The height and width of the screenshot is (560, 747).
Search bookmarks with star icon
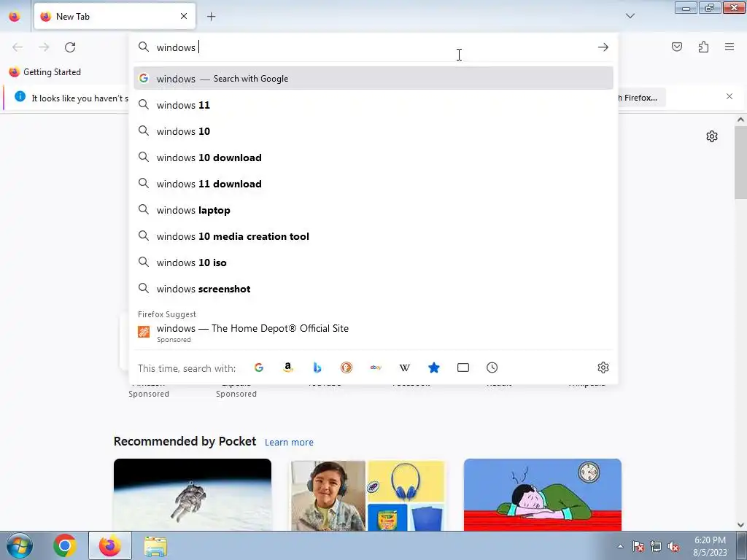point(434,367)
